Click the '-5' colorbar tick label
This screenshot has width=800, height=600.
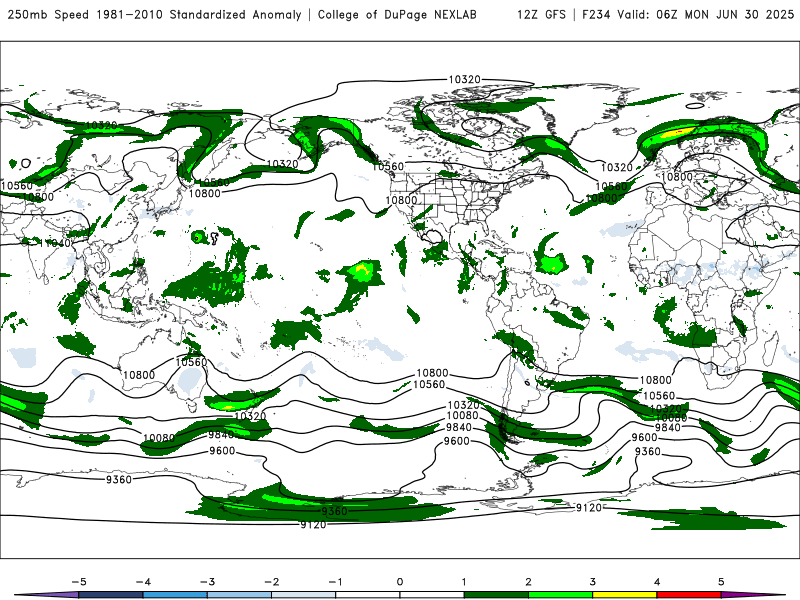pos(79,582)
